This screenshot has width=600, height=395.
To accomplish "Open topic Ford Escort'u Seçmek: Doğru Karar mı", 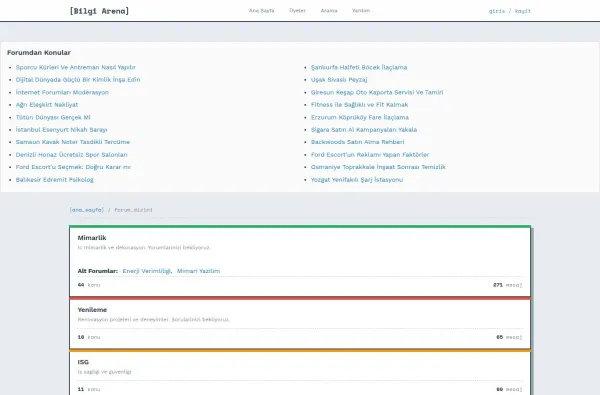I will pyautogui.click(x=73, y=167).
